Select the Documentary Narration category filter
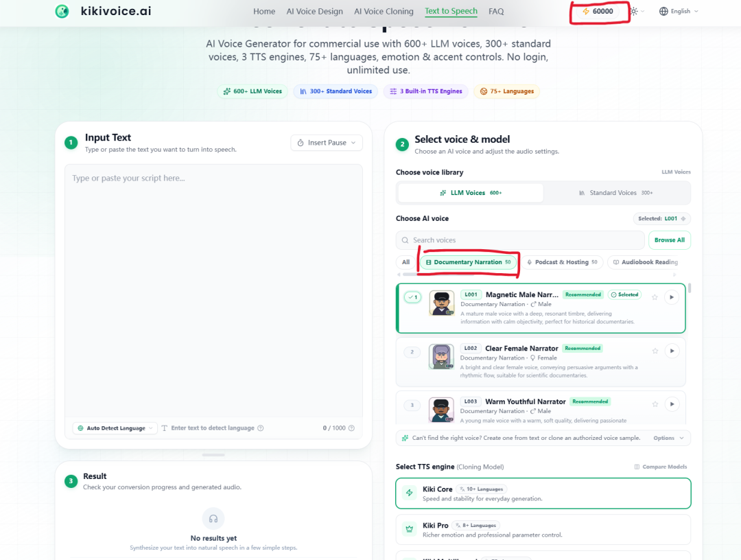 pyautogui.click(x=469, y=262)
